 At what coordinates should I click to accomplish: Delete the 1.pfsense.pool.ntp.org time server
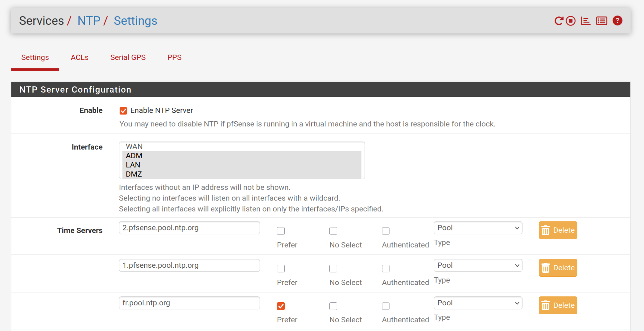pos(558,268)
